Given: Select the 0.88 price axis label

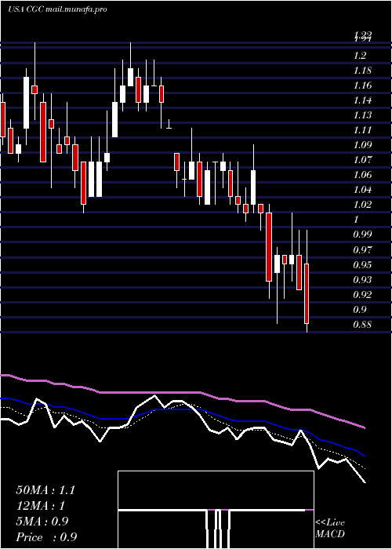Looking at the screenshot, I should (x=362, y=325).
